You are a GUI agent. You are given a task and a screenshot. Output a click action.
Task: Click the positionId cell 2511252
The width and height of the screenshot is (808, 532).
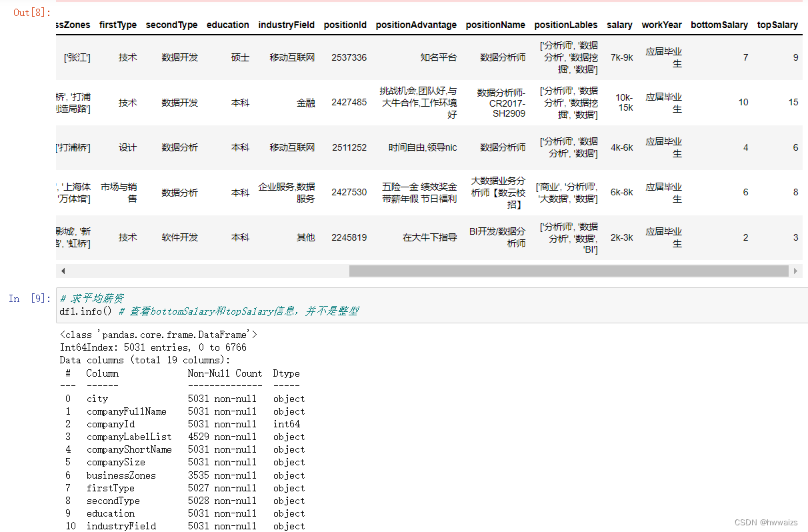tap(349, 147)
